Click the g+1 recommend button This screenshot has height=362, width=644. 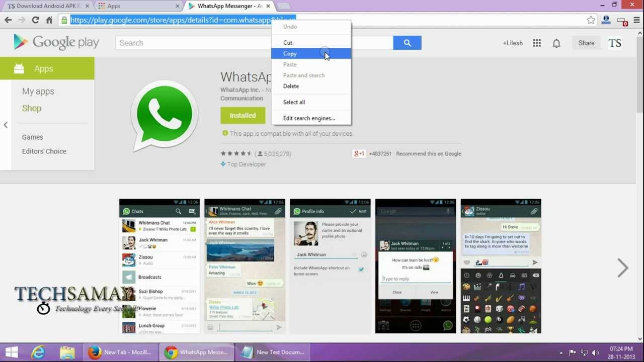(359, 153)
